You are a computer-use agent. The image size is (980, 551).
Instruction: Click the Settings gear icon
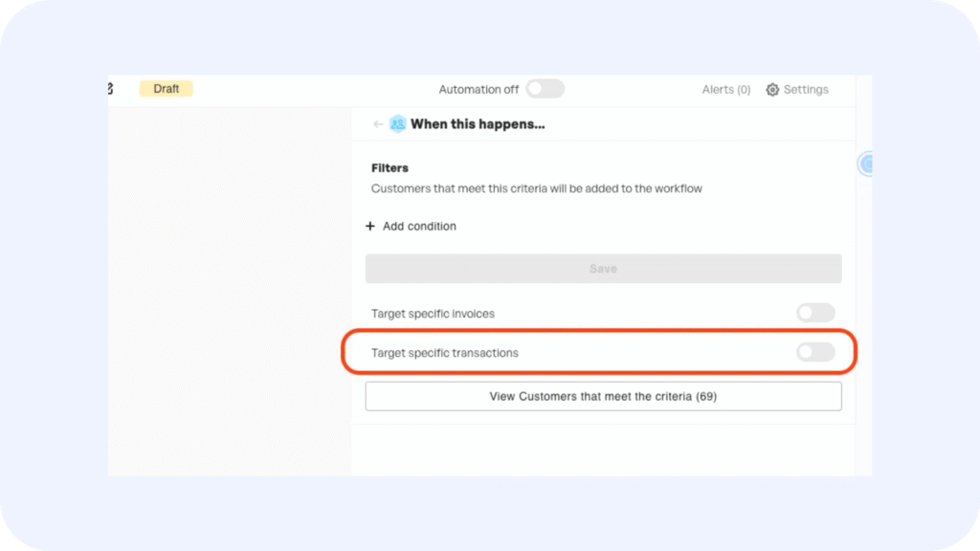[772, 90]
